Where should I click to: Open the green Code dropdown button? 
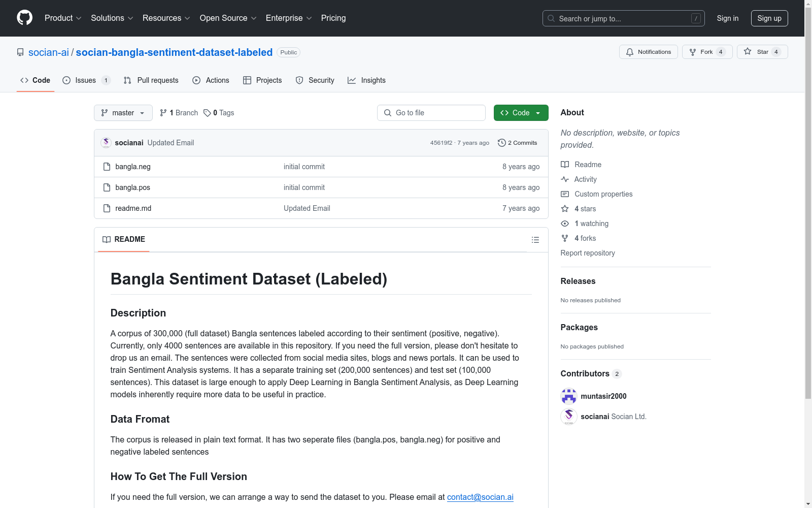(521, 113)
